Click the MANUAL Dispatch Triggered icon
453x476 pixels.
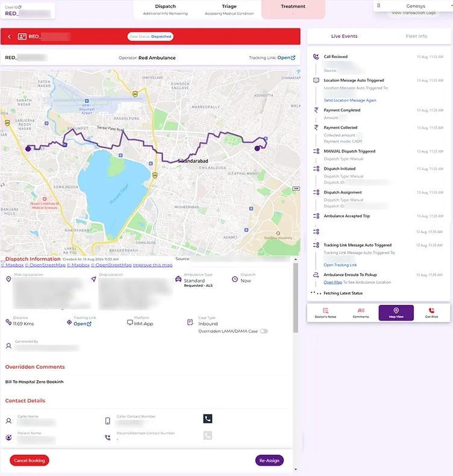point(316,151)
